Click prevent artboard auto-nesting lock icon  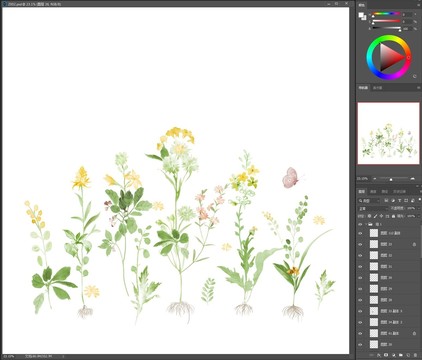pyautogui.click(x=387, y=216)
